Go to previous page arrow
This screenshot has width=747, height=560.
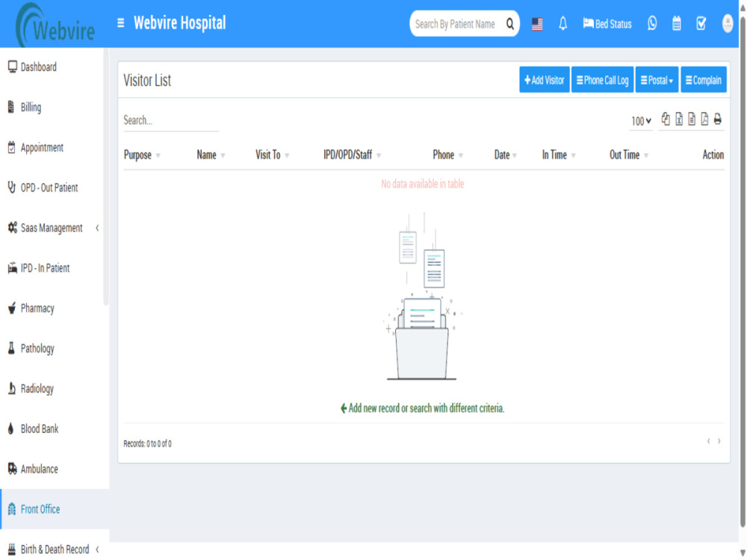pyautogui.click(x=708, y=441)
